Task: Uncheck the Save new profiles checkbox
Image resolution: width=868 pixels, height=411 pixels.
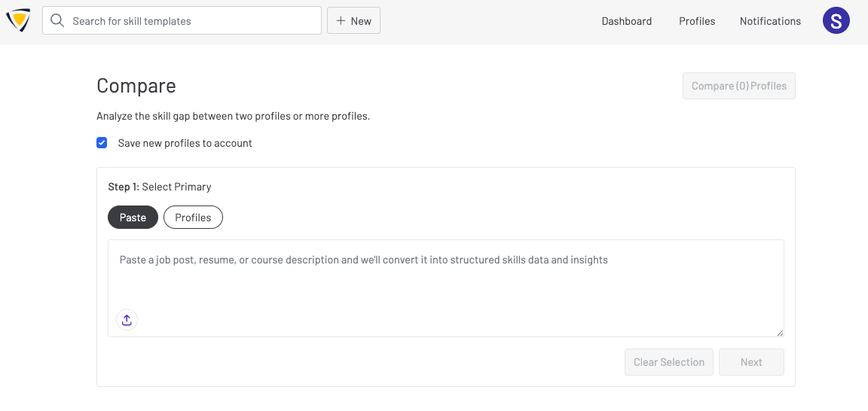Action: (x=102, y=143)
